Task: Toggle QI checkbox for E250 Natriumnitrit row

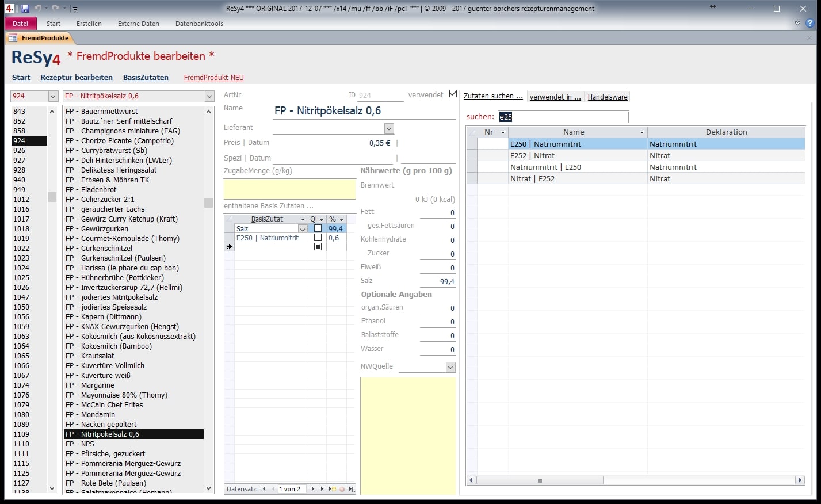Action: click(318, 238)
